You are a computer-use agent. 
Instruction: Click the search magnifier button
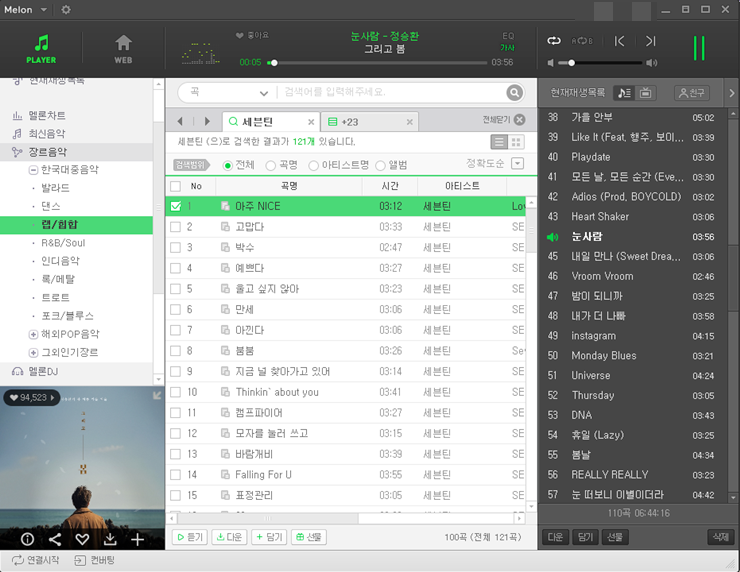(x=514, y=93)
